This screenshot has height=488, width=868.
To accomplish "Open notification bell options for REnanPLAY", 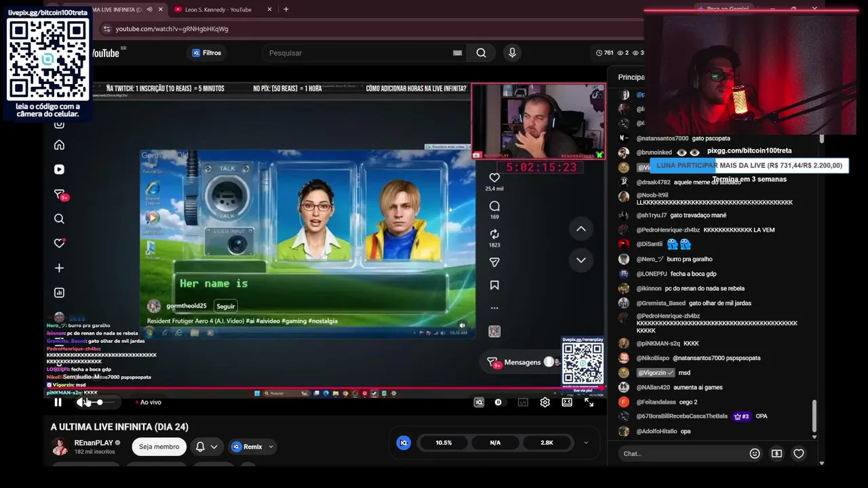I will tap(207, 447).
